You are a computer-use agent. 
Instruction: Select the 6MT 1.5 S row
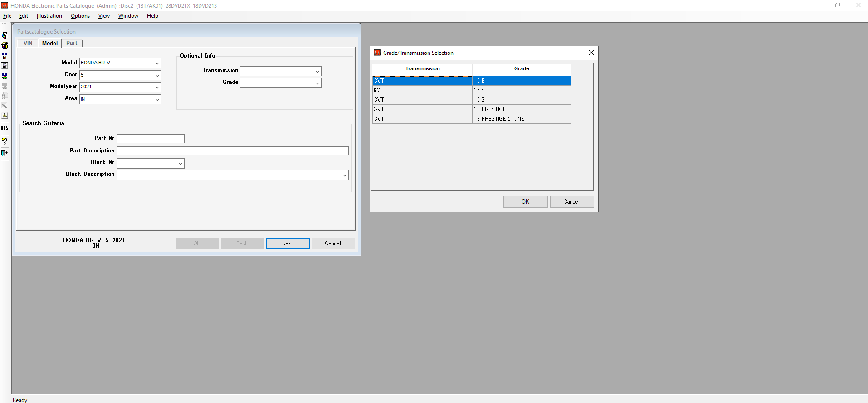click(x=471, y=90)
